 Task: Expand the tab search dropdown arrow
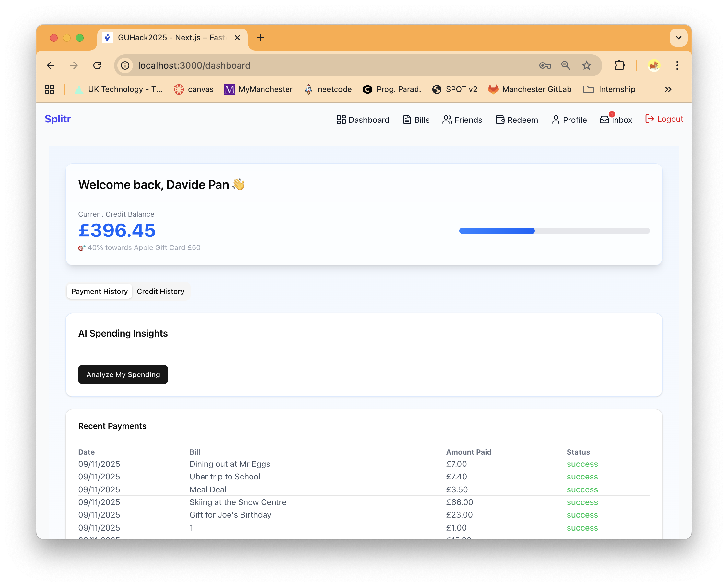click(678, 38)
